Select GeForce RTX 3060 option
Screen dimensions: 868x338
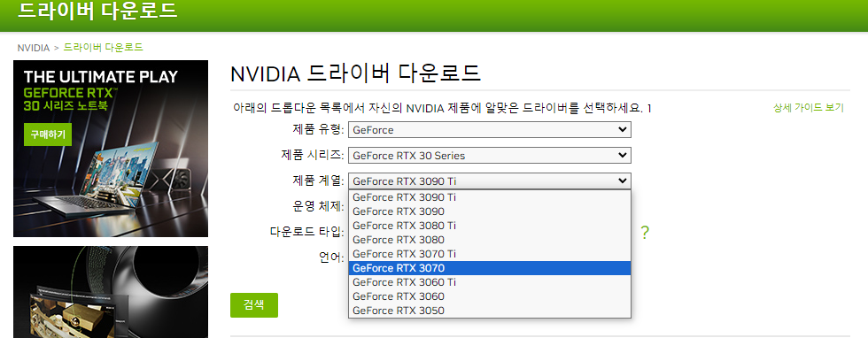pyautogui.click(x=489, y=296)
